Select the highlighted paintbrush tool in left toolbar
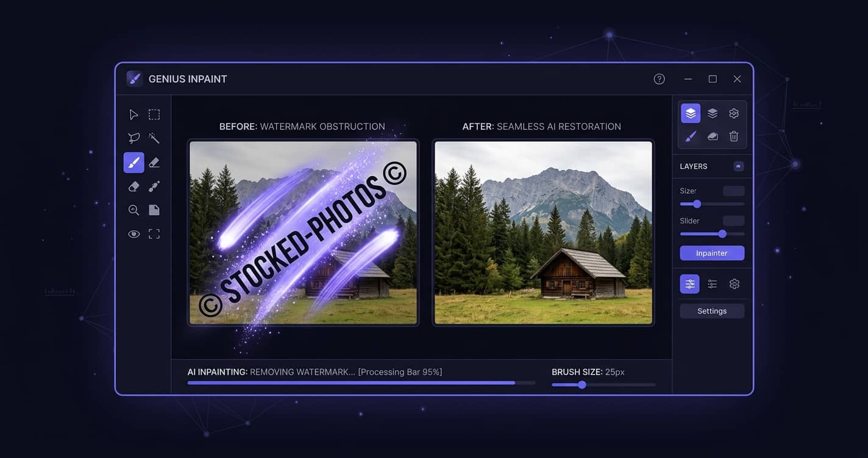 coord(133,163)
